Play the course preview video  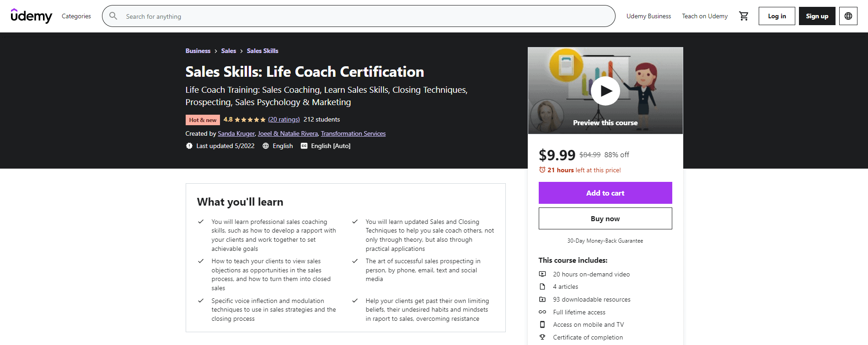605,90
